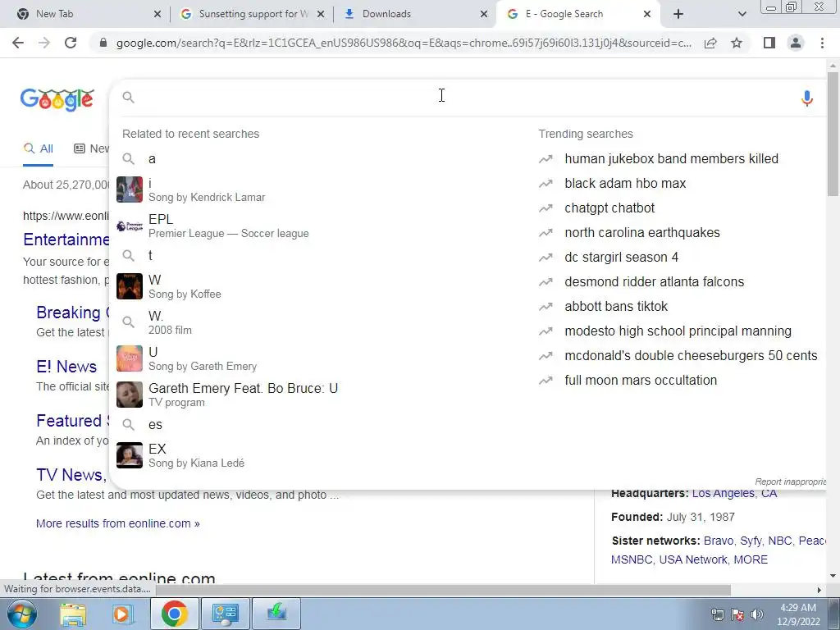Select the All search results tab

click(x=38, y=148)
